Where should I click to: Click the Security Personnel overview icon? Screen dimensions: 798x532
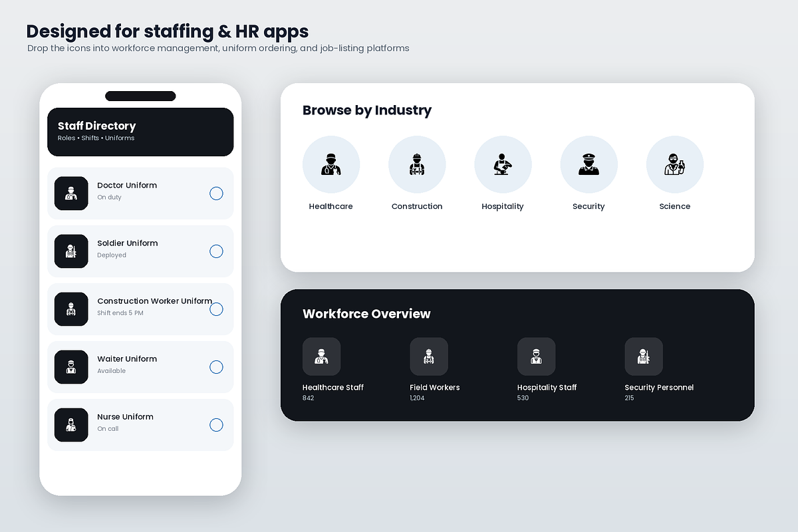(644, 356)
